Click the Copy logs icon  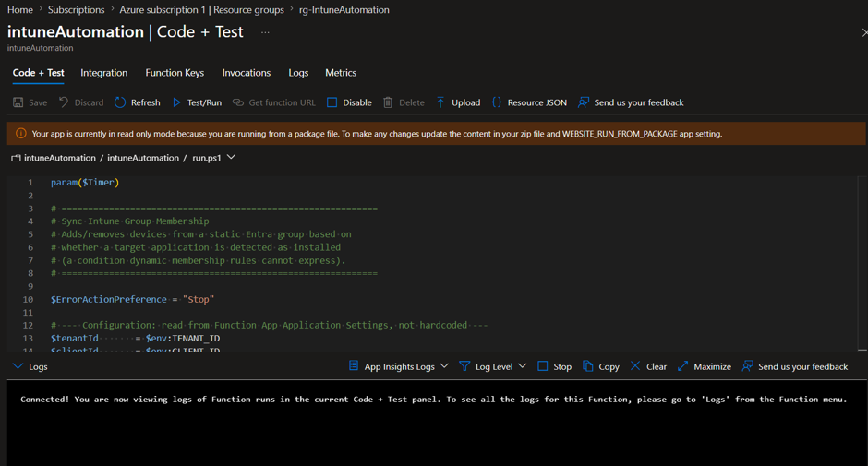click(x=588, y=366)
